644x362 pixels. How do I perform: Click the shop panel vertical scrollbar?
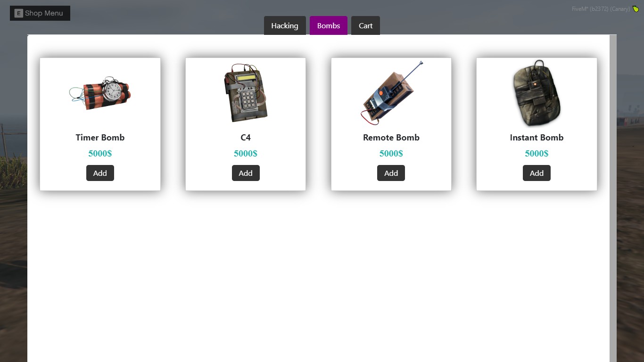click(613, 198)
